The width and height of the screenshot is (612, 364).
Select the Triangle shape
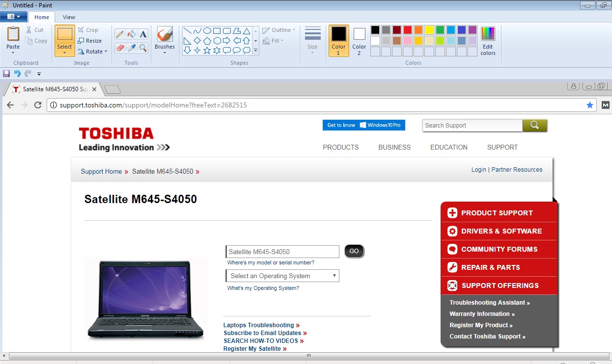click(247, 31)
